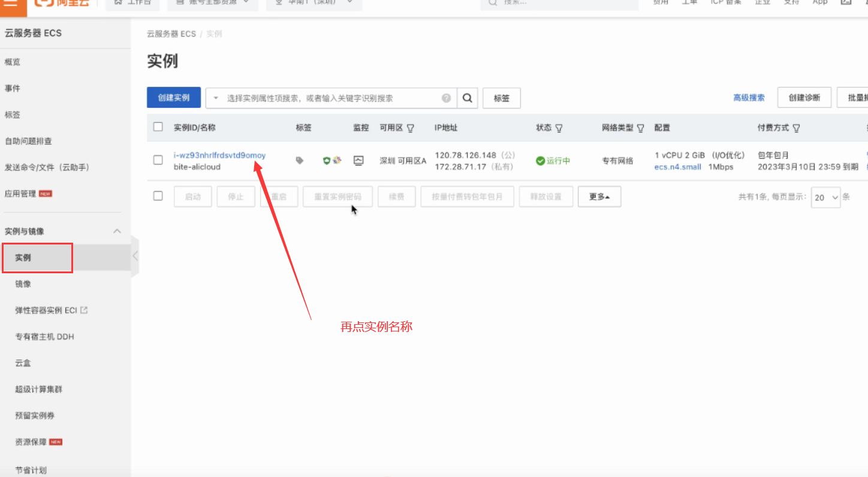This screenshot has height=477, width=868.
Task: Click the green shield security icon
Action: [327, 160]
